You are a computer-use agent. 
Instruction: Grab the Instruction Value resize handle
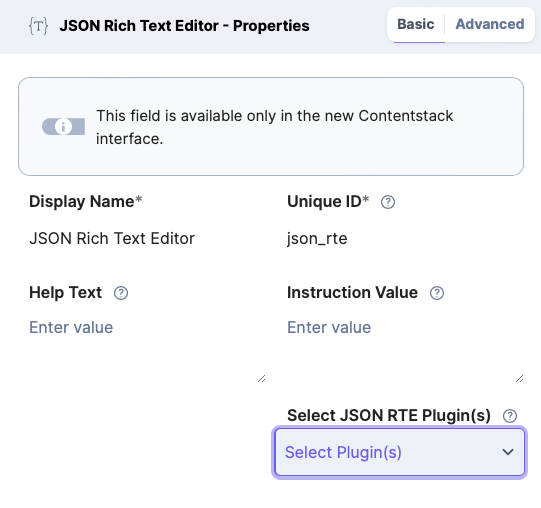[x=520, y=379]
